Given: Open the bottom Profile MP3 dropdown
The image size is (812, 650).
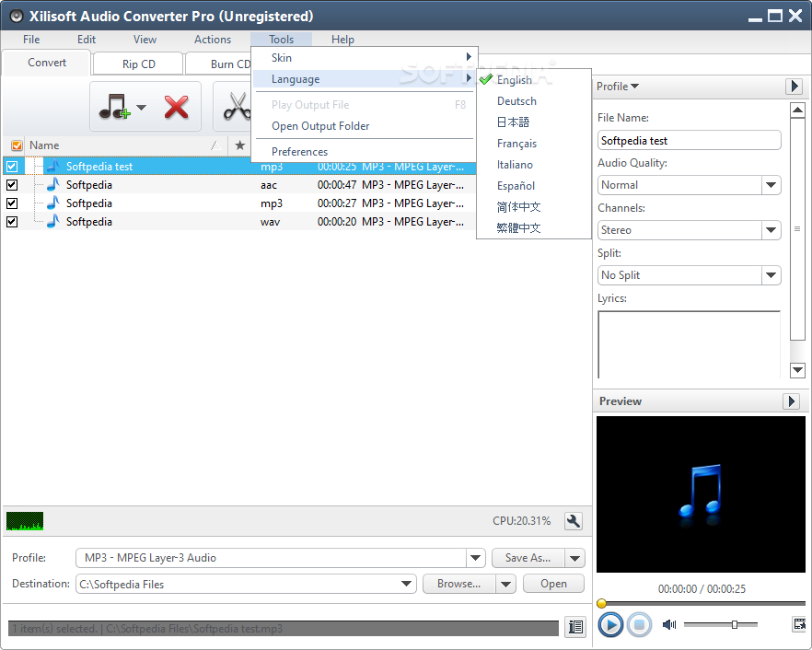Looking at the screenshot, I should click(x=475, y=558).
